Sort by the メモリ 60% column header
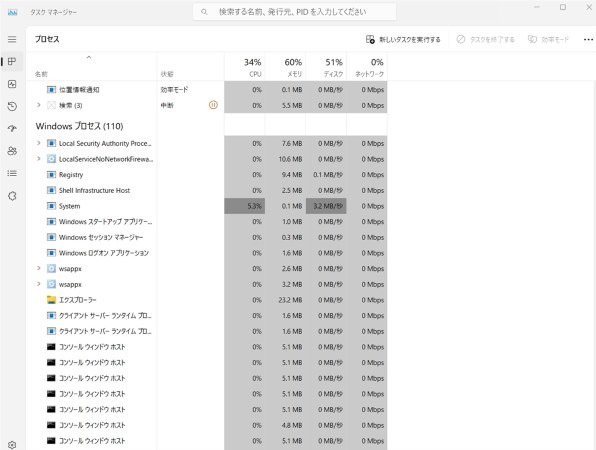 (285, 67)
